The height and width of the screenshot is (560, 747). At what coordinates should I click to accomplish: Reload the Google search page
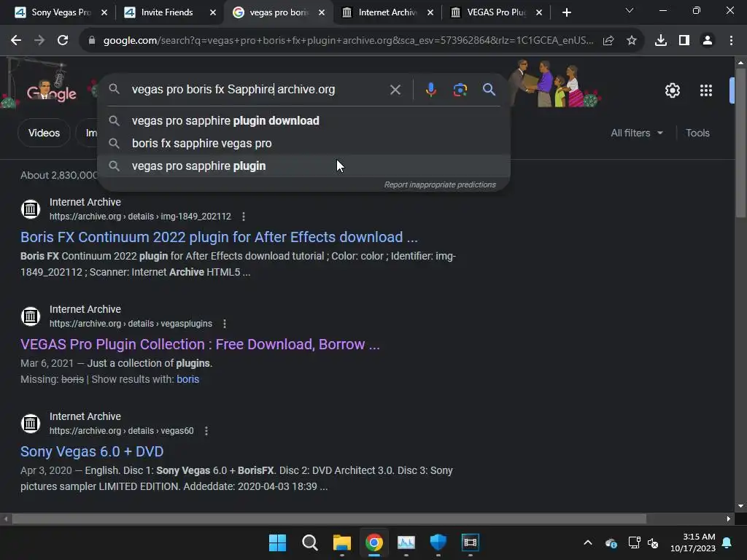click(63, 41)
